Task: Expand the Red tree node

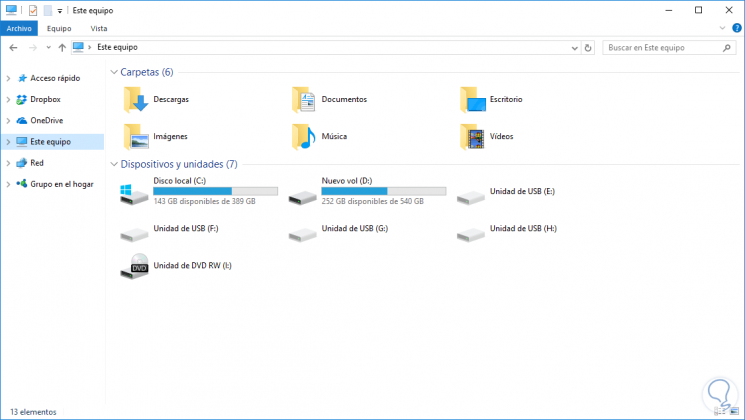Action: pos(8,163)
